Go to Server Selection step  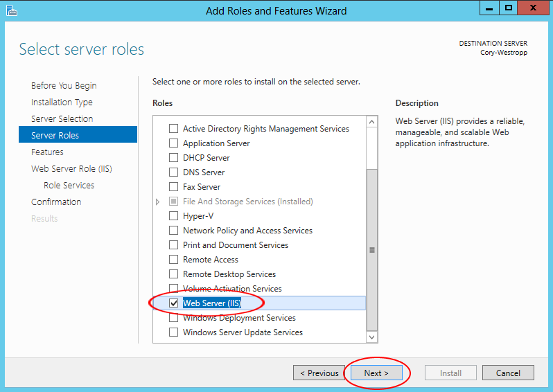[62, 119]
